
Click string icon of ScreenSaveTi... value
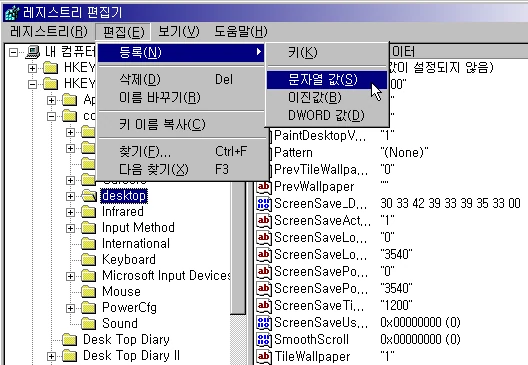click(264, 305)
